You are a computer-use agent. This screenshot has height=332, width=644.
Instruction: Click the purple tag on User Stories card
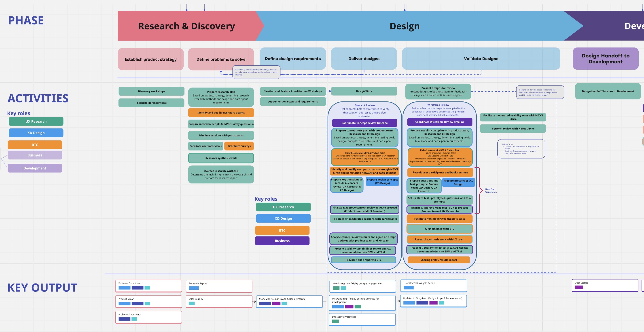579,287
